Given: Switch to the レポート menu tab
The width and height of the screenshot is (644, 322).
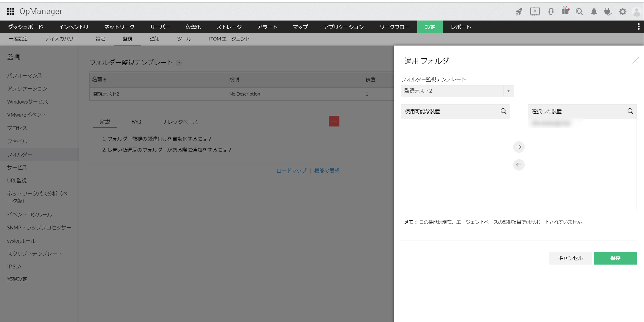Looking at the screenshot, I should point(461,27).
